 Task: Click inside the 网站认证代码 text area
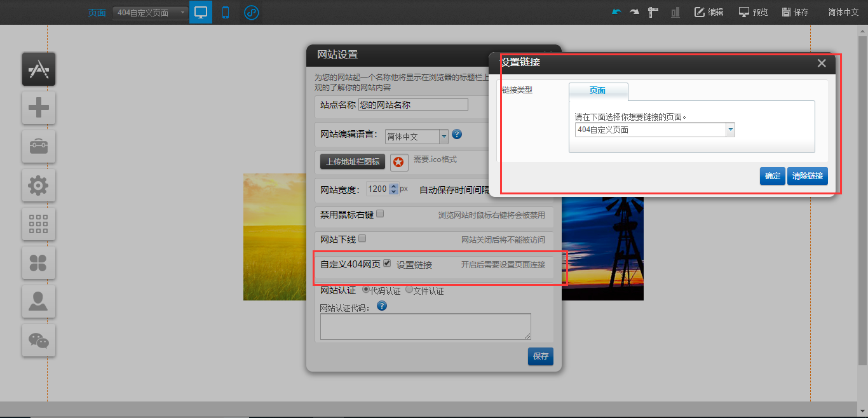425,327
